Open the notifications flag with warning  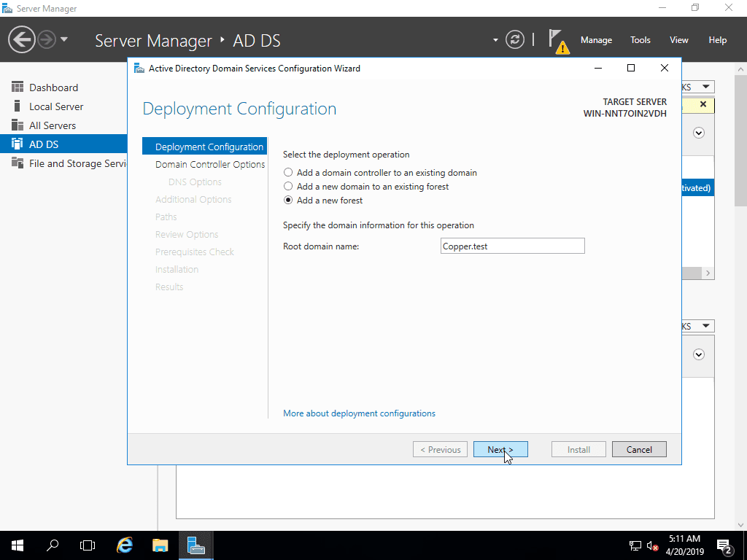(x=558, y=42)
